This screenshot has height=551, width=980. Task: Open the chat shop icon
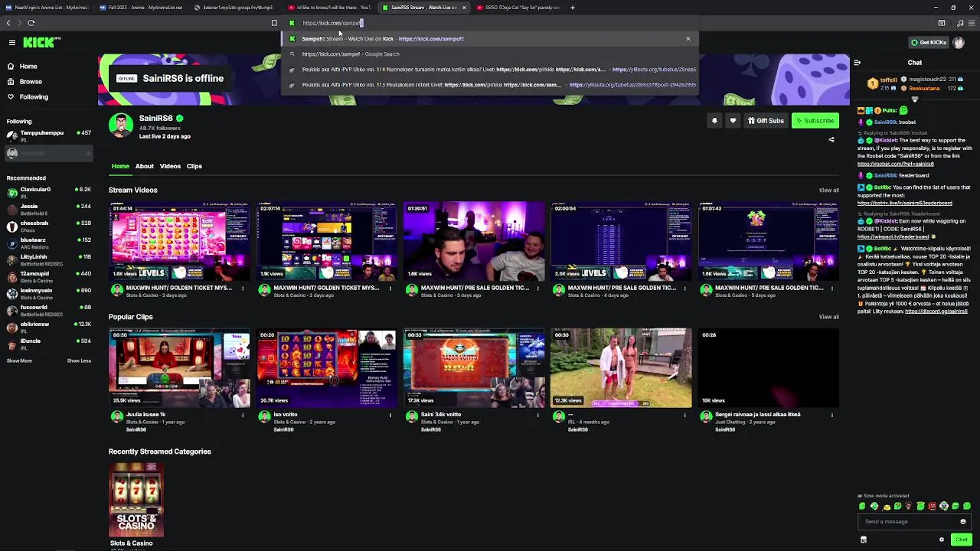point(863,540)
